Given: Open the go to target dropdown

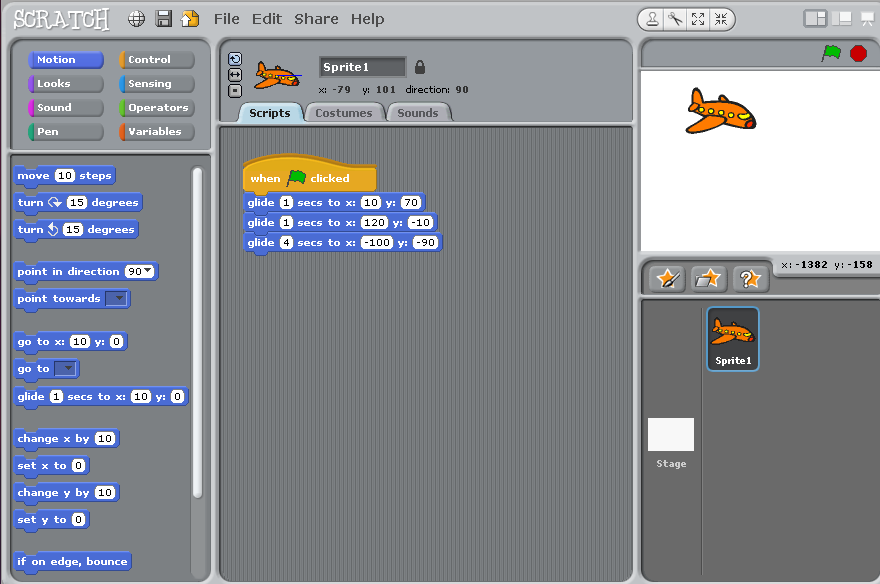Looking at the screenshot, I should (65, 369).
